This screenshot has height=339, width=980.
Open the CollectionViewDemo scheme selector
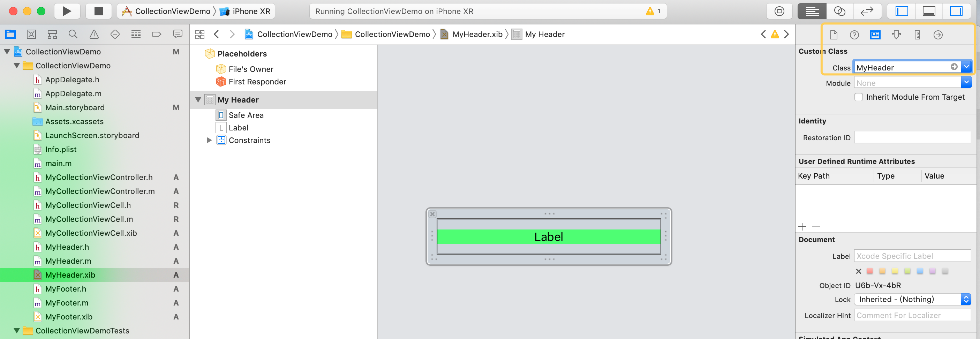point(166,12)
